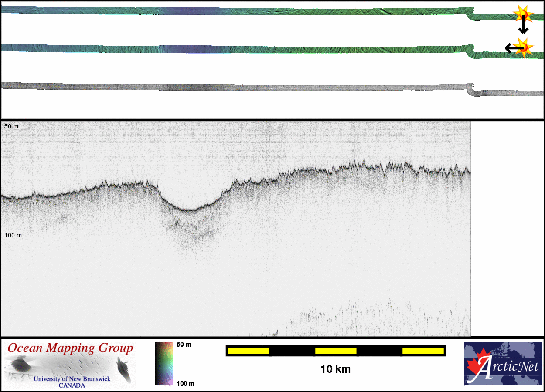The image size is (545, 392).
Task: Click the 50 m depth label in profile
Action: coord(11,126)
